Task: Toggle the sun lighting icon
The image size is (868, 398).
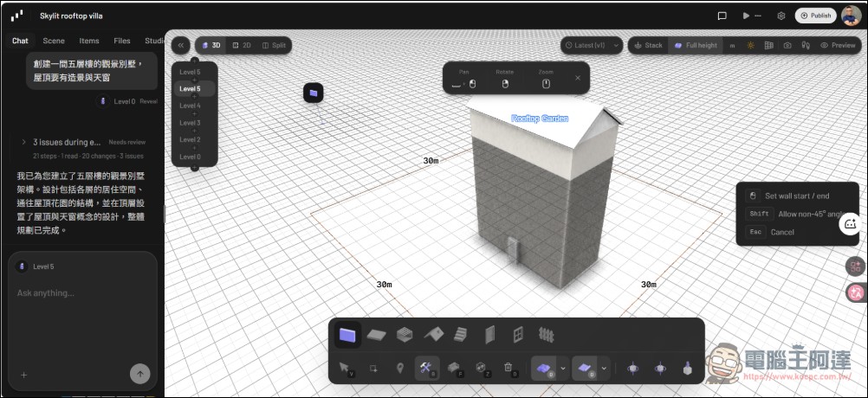Action: 751,45
